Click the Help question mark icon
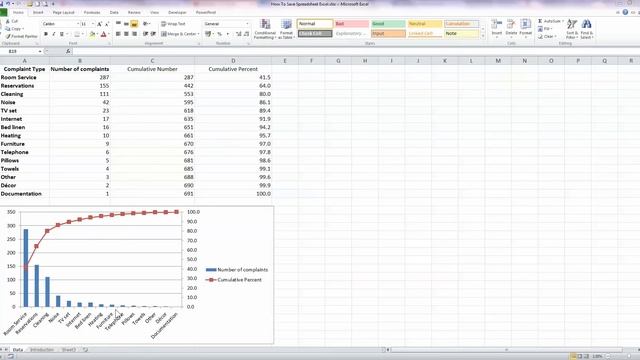 click(x=625, y=12)
